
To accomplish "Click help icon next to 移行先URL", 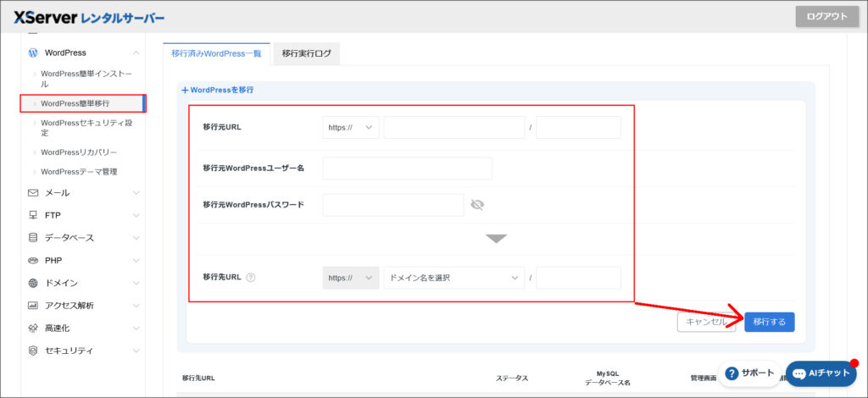I will tap(250, 278).
